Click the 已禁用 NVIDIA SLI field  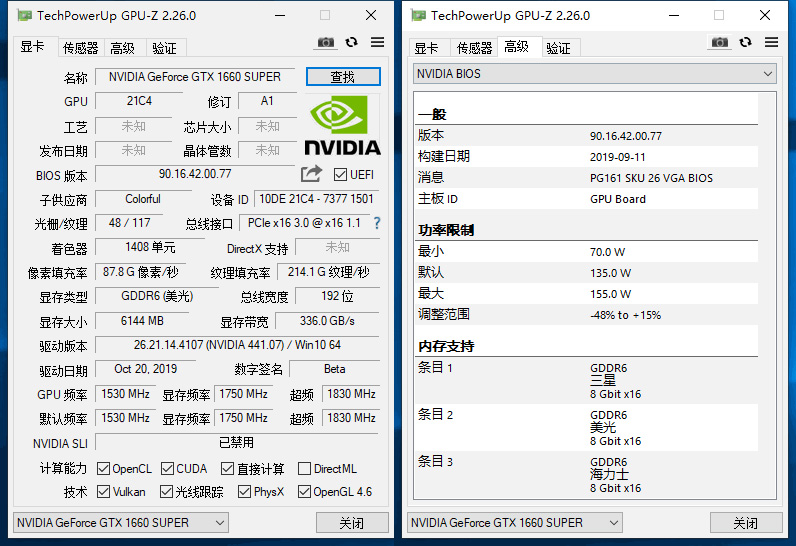pos(237,442)
